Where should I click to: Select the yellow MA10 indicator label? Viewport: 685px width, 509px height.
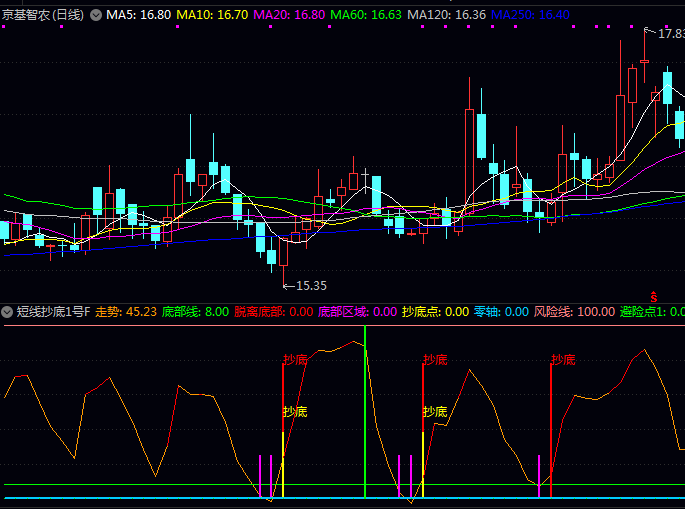(x=212, y=15)
